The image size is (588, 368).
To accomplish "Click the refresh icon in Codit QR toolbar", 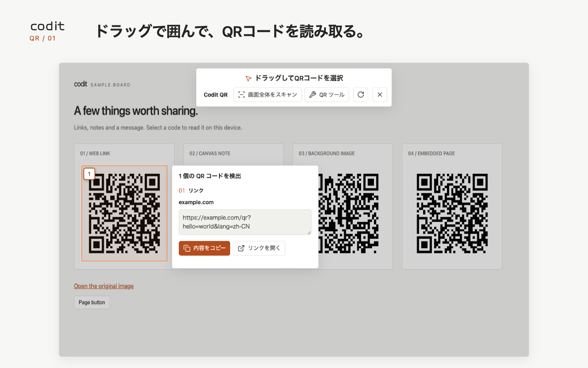I will point(361,94).
